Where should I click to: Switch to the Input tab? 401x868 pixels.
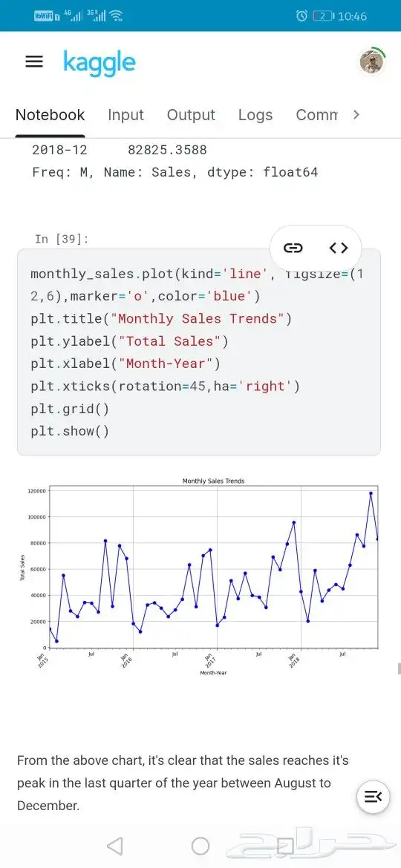point(125,114)
